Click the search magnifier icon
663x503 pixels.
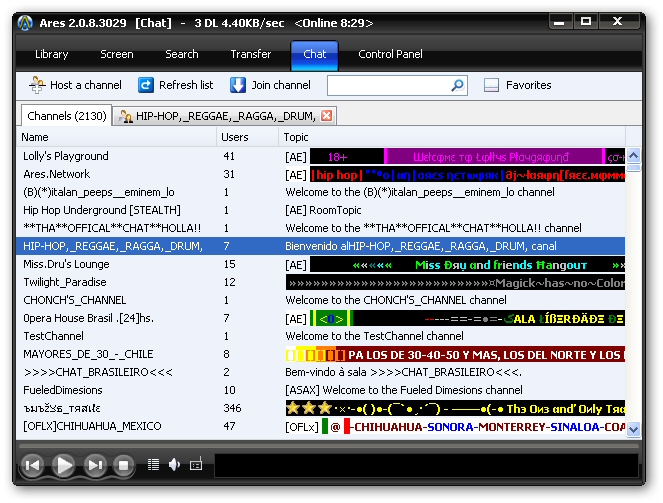click(457, 86)
